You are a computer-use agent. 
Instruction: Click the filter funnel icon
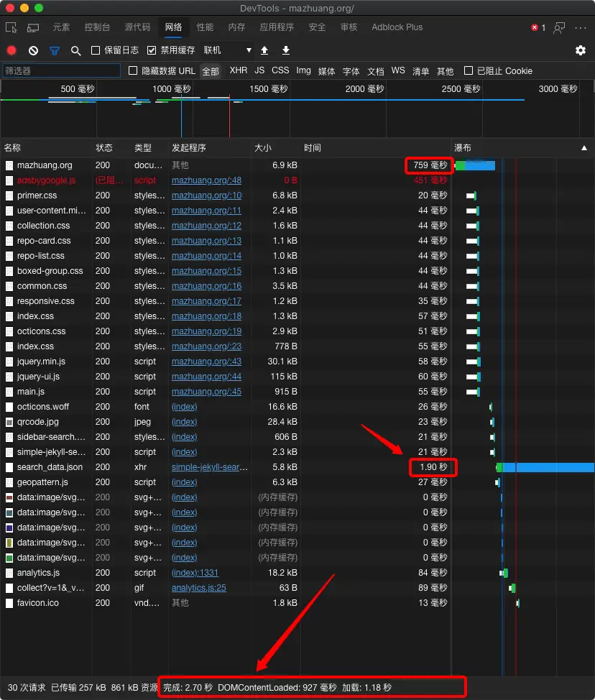[53, 52]
